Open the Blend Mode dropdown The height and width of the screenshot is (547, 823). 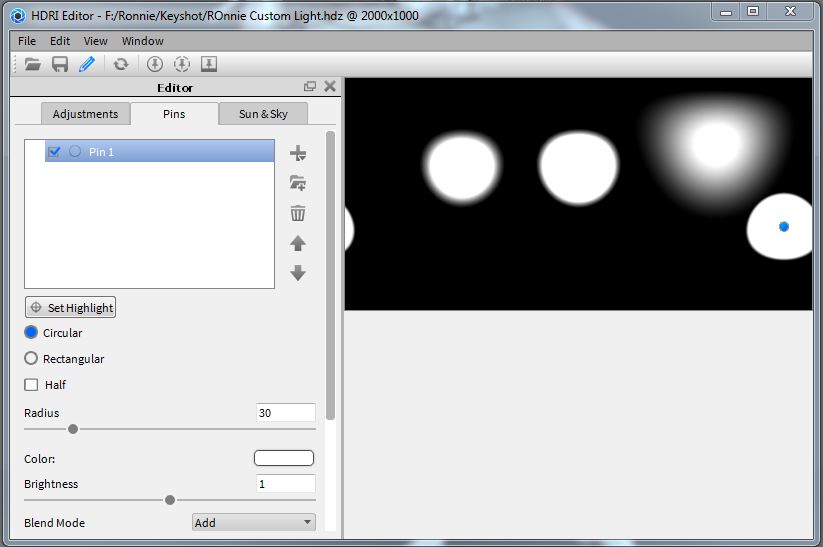[254, 522]
